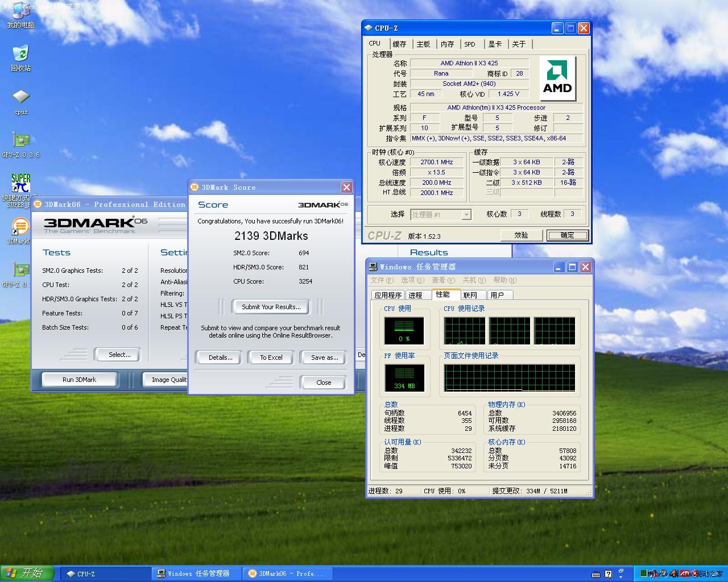Click the AMD logo in CPU-Z
The image size is (728, 582).
[557, 78]
